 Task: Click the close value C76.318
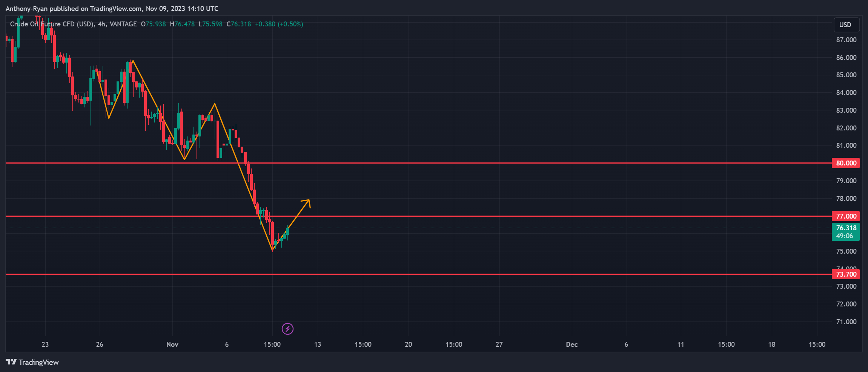coord(239,24)
